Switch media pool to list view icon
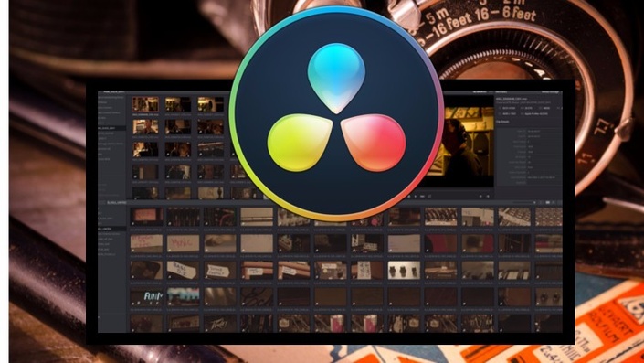 554,202
